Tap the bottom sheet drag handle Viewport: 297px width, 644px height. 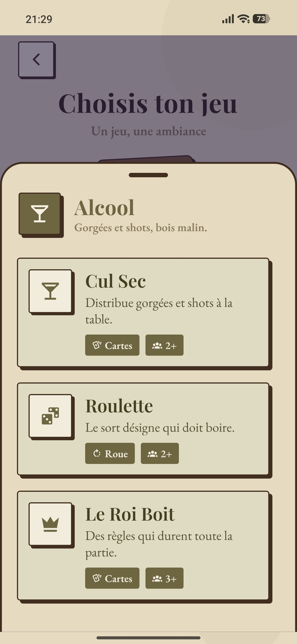click(148, 175)
